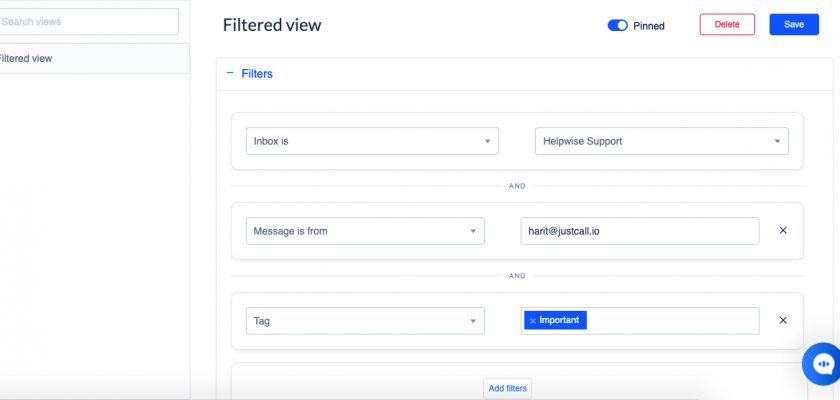Image resolution: width=840 pixels, height=400 pixels.
Task: Remove the Message is from filter
Action: pyautogui.click(x=783, y=231)
